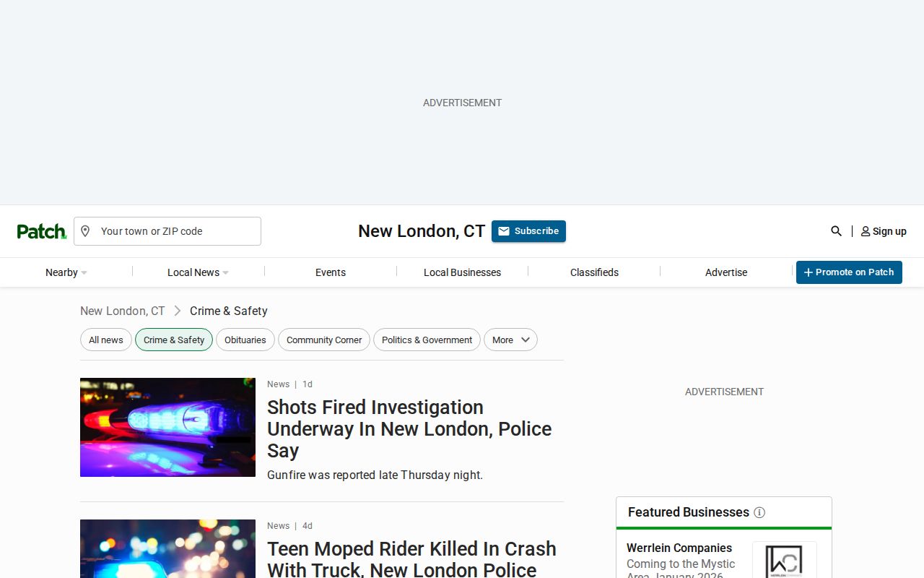Open search with the magnifier icon
The width and height of the screenshot is (924, 578).
click(x=836, y=231)
